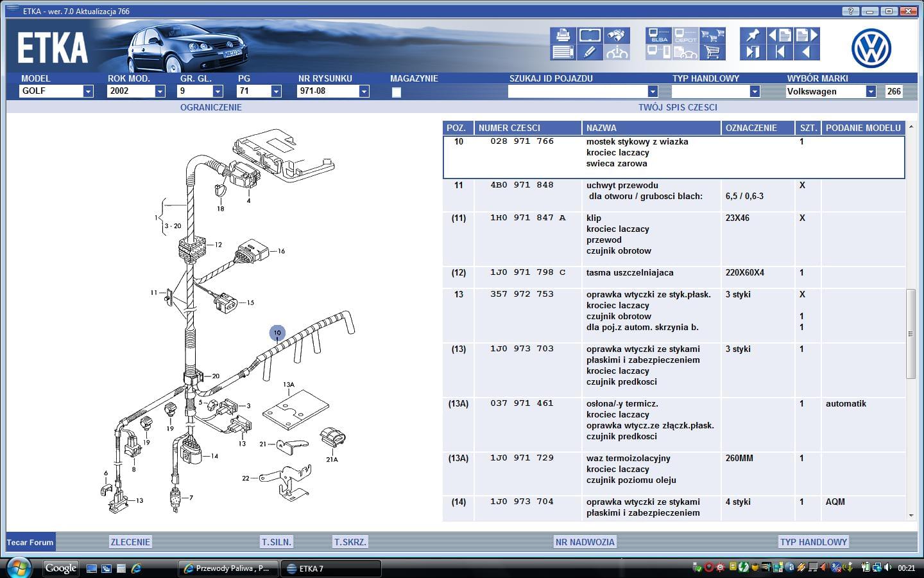Screen dimensions: 924x578
Task: Toggle the MAGAZYNIE checkbox
Action: [x=397, y=92]
